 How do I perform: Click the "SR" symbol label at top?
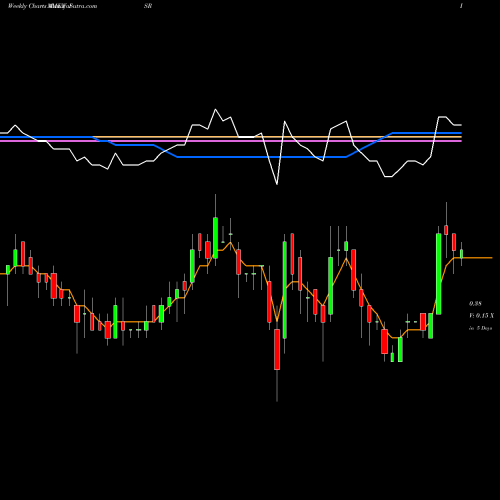[148, 6]
